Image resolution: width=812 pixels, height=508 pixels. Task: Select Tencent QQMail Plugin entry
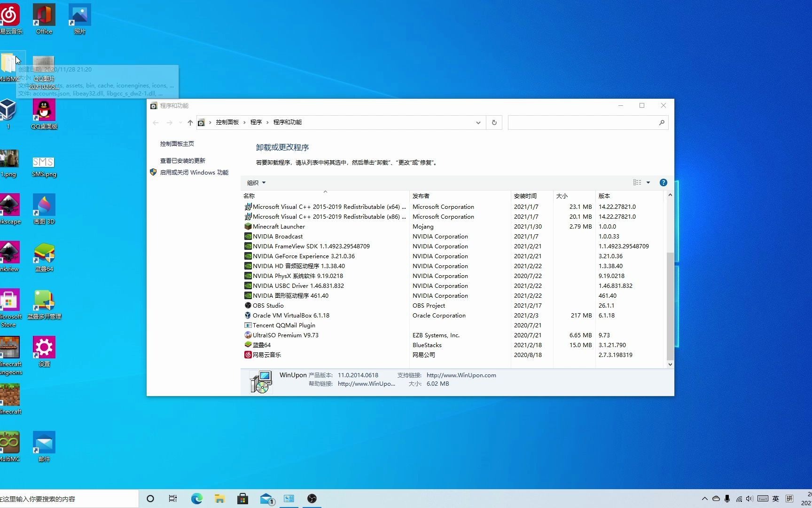pos(453,325)
